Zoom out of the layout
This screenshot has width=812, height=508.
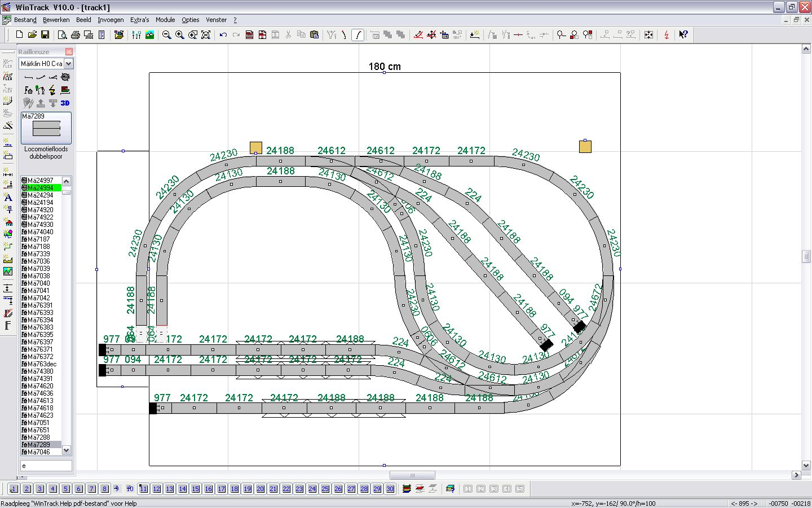tap(166, 34)
